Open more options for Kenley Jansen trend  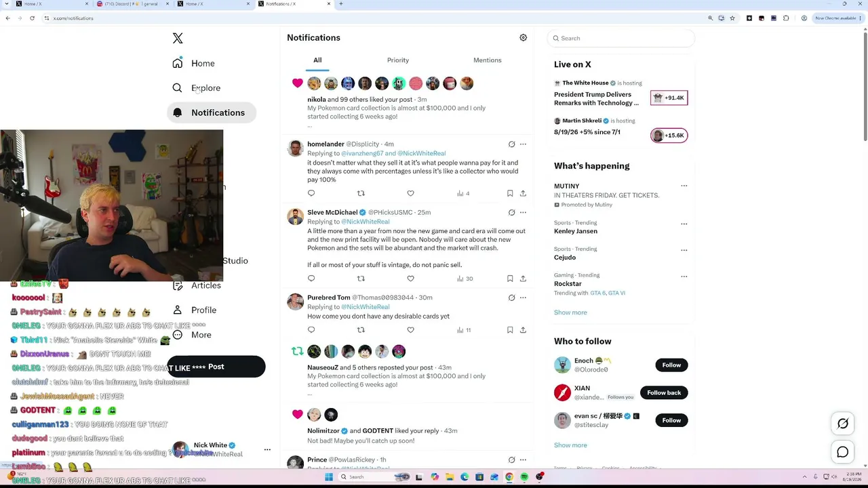(684, 224)
